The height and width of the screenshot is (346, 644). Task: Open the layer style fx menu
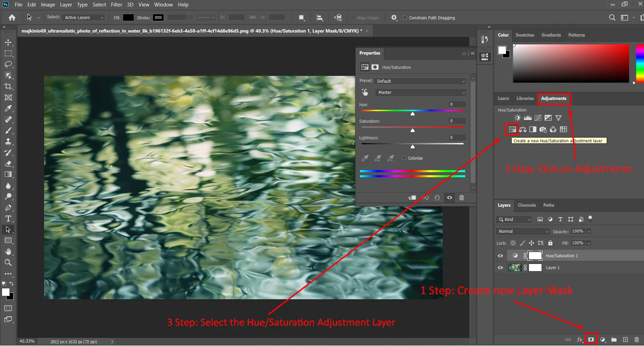(580, 340)
